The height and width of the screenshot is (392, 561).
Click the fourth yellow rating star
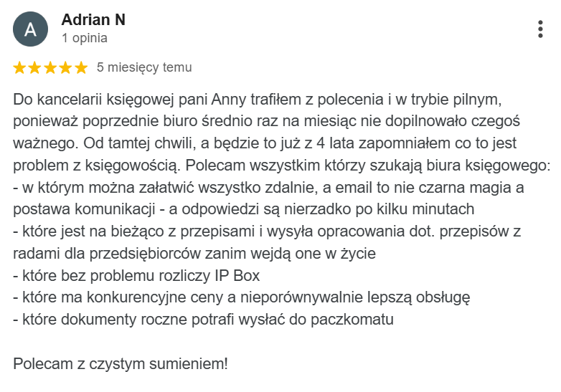coord(66,67)
